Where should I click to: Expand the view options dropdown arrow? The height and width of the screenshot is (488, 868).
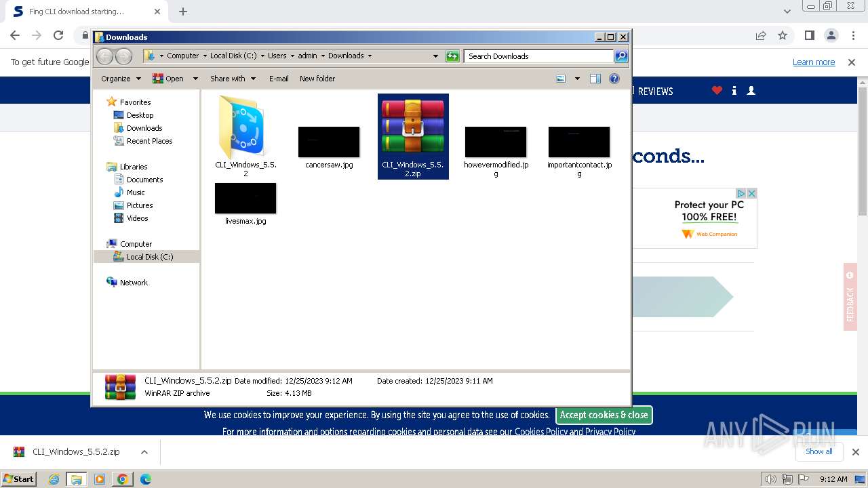[577, 79]
